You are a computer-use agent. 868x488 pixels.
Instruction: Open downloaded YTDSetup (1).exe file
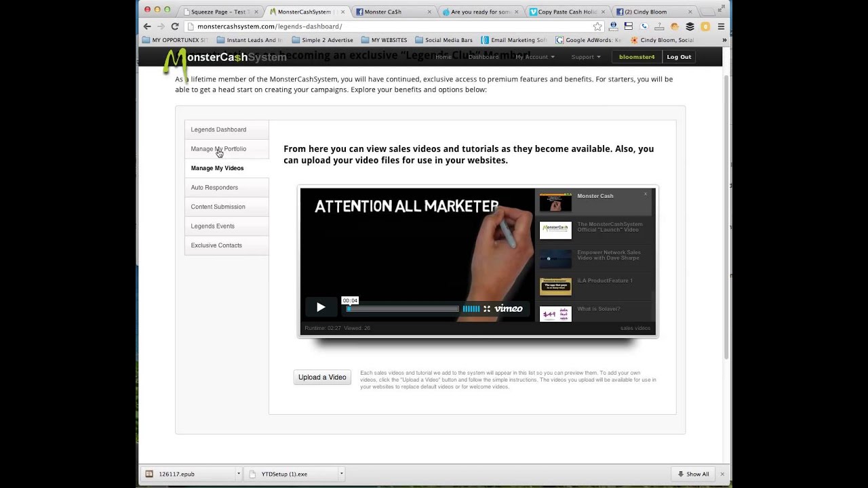(x=292, y=474)
